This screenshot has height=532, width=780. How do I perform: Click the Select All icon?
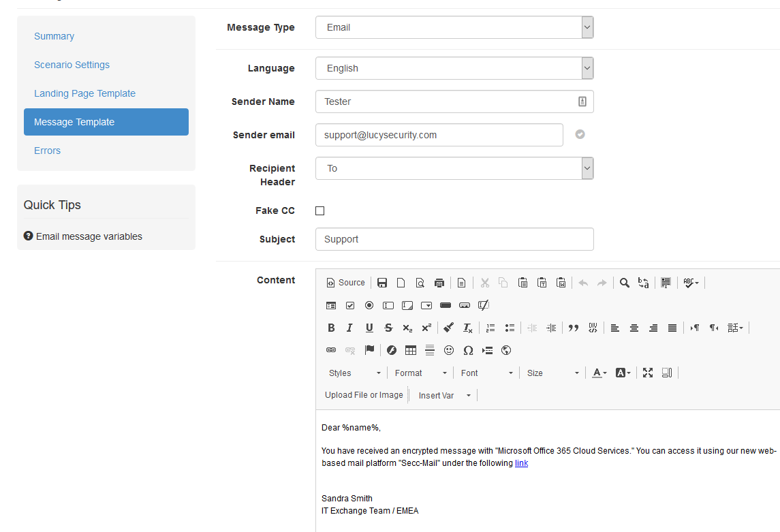click(666, 283)
